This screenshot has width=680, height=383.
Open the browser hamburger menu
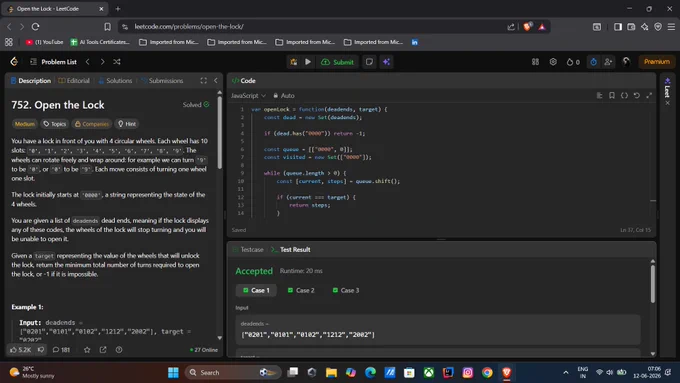point(671,27)
